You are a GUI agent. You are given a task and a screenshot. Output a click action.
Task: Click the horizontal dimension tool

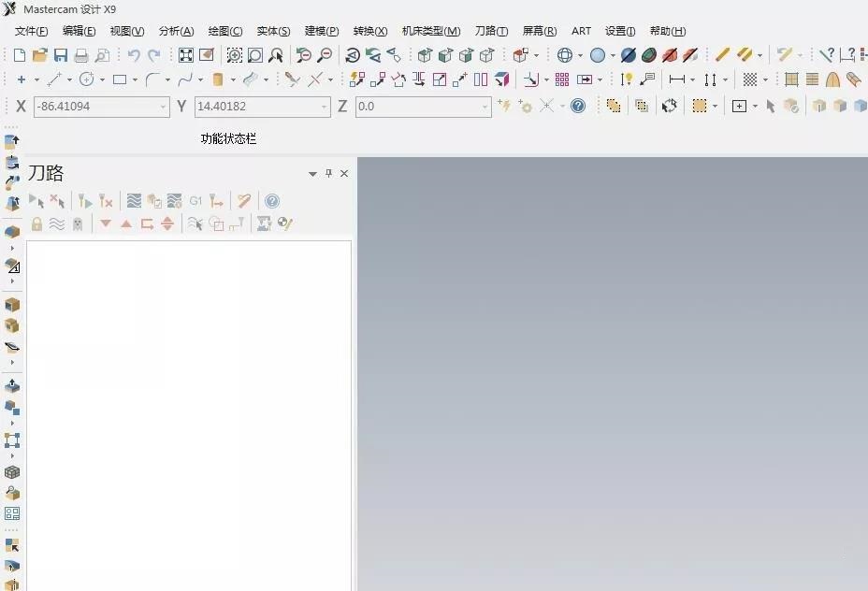pyautogui.click(x=676, y=79)
